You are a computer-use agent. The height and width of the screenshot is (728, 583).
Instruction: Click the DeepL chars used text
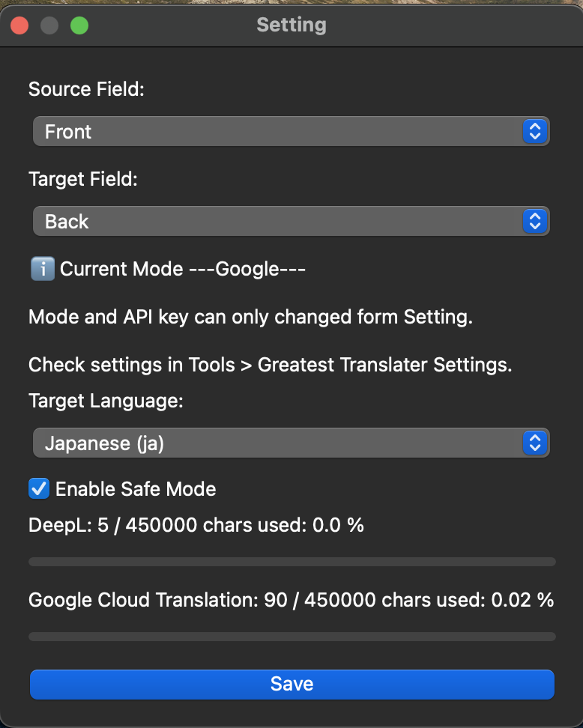(x=196, y=525)
